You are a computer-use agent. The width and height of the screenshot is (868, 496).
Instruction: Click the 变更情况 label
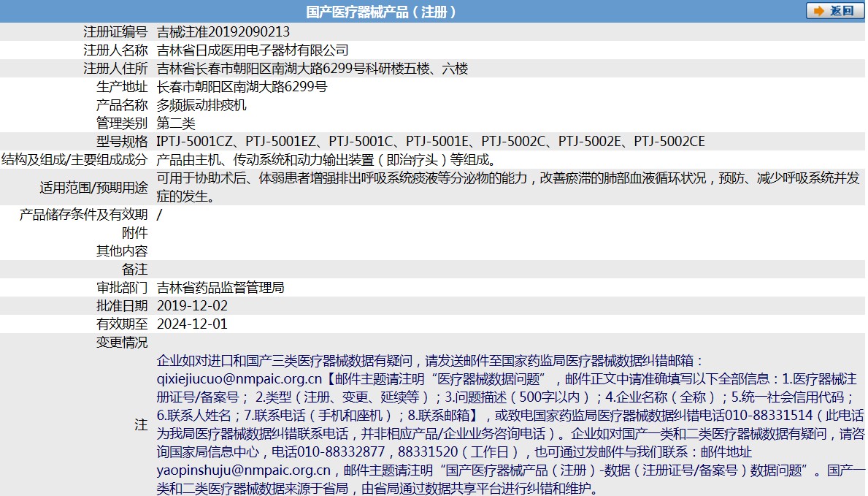click(x=122, y=343)
